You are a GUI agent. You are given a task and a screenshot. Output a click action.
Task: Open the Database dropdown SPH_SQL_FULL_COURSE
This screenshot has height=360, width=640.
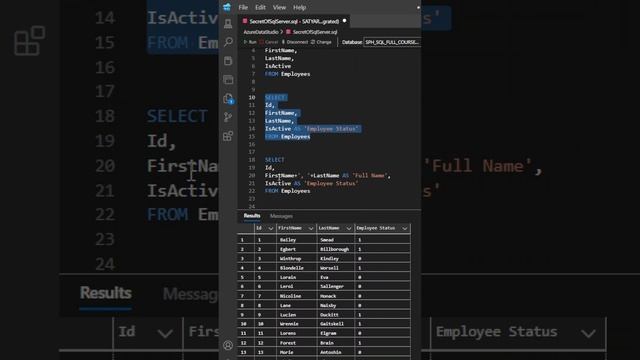coord(392,42)
